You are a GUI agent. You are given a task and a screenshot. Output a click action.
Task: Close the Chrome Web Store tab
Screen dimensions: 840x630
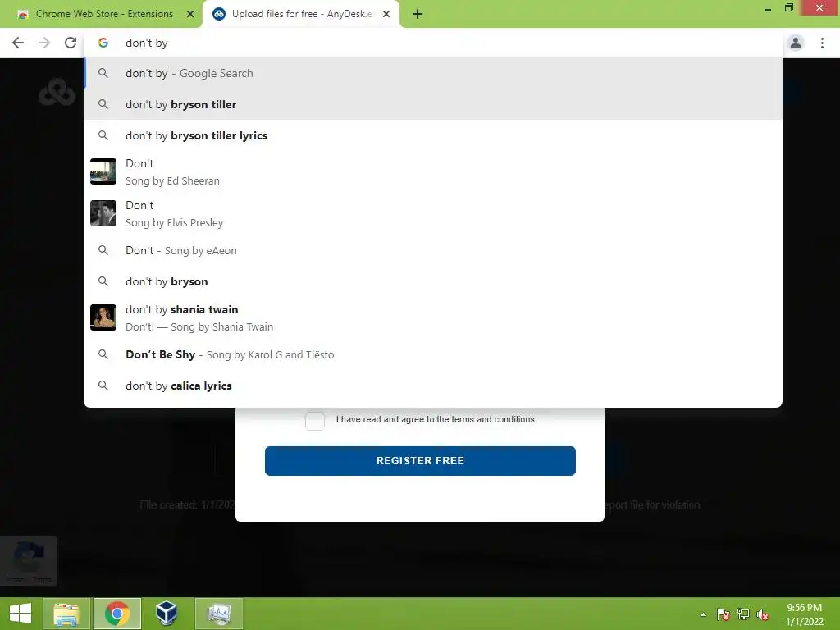(x=190, y=14)
